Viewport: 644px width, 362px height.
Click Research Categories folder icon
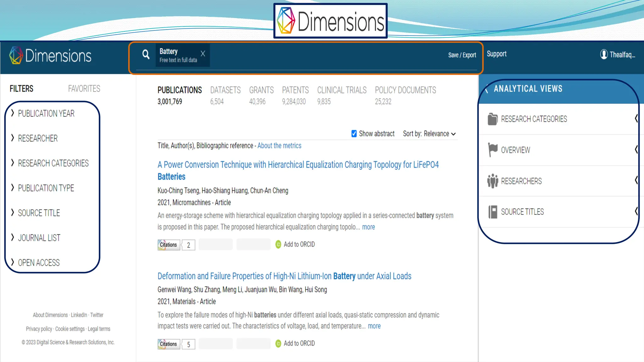[x=492, y=119]
